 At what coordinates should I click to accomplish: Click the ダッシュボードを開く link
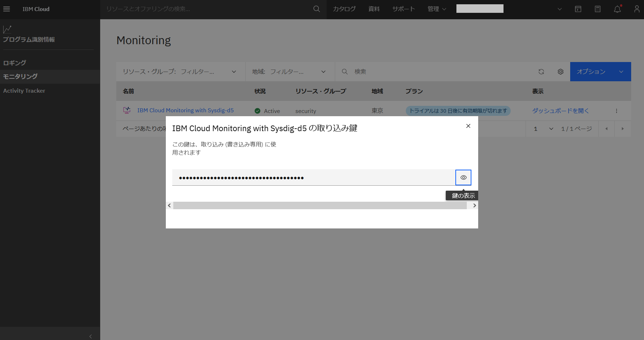[561, 111]
